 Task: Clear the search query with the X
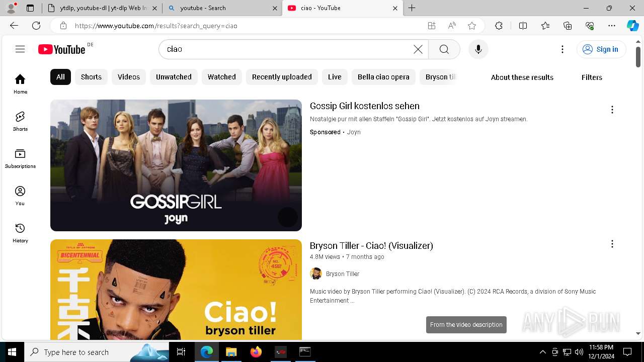(418, 49)
